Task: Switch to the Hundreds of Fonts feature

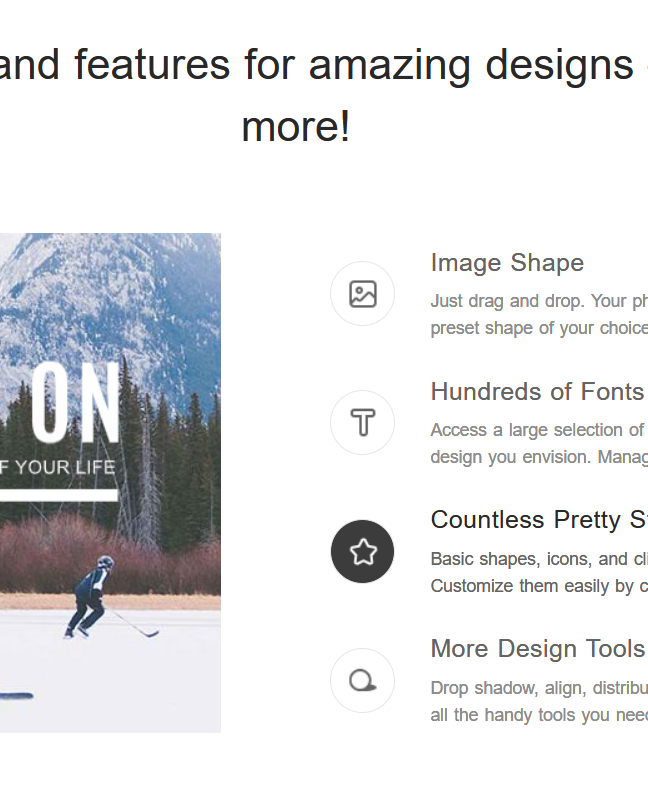Action: (x=537, y=392)
